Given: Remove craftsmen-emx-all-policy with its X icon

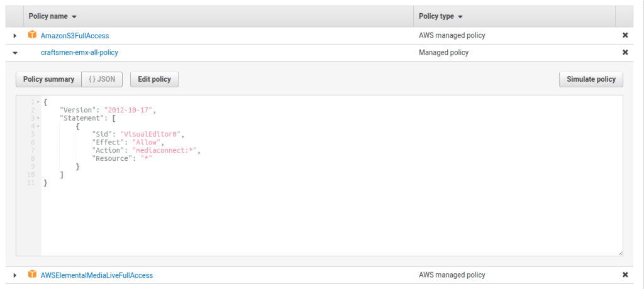Looking at the screenshot, I should [625, 52].
